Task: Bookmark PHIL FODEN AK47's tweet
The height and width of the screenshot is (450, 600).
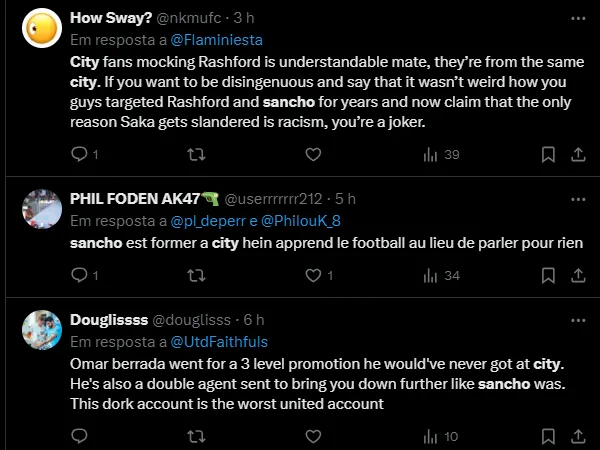Action: click(548, 275)
